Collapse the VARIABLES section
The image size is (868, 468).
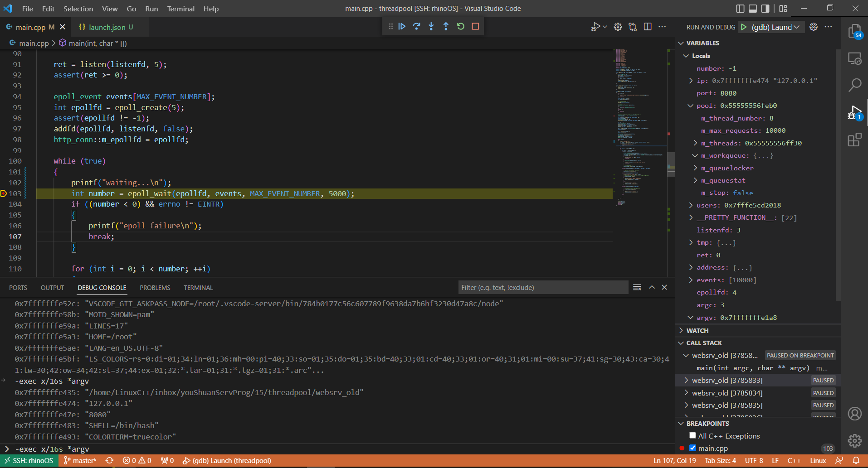(681, 43)
